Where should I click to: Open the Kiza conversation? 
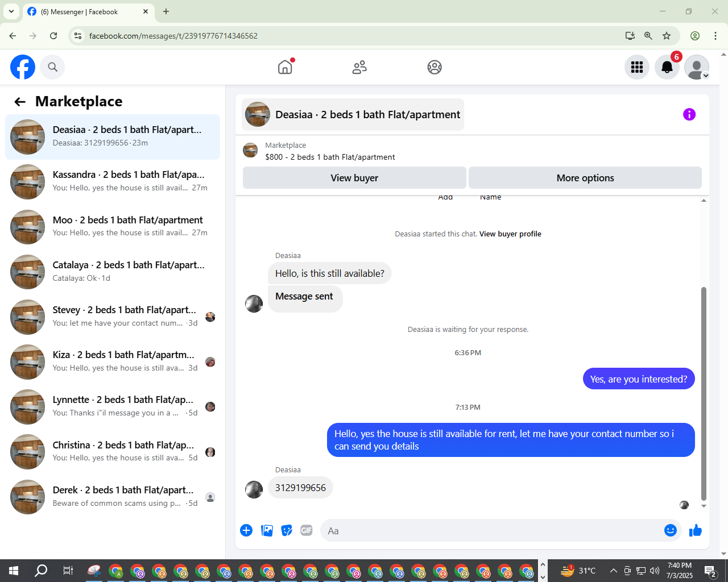click(113, 361)
